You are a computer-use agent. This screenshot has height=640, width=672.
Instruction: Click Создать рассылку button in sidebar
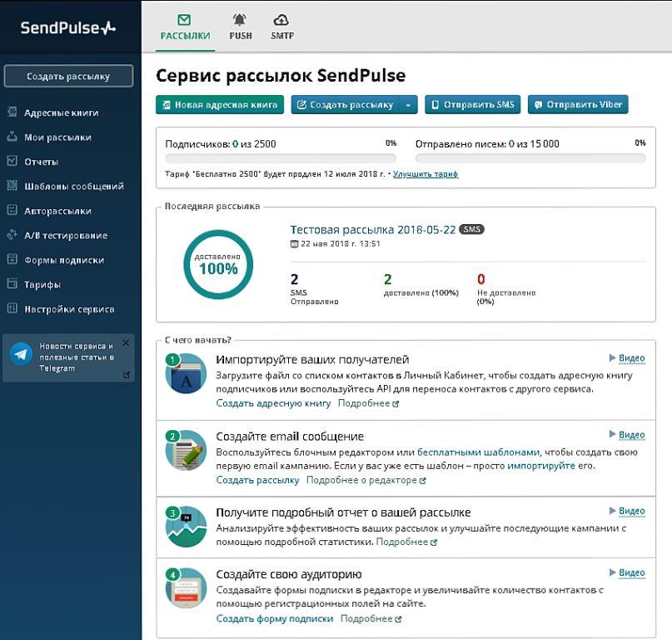point(68,77)
